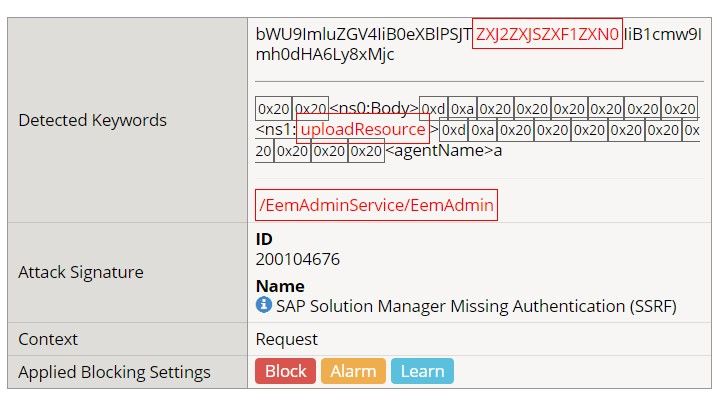Click the info icon beside the signature name
The height and width of the screenshot is (402, 717).
tap(264, 305)
